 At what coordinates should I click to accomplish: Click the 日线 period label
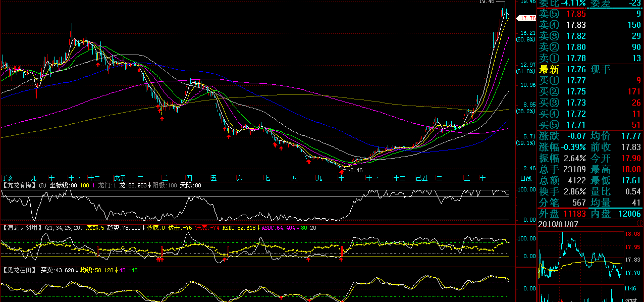click(x=525, y=178)
